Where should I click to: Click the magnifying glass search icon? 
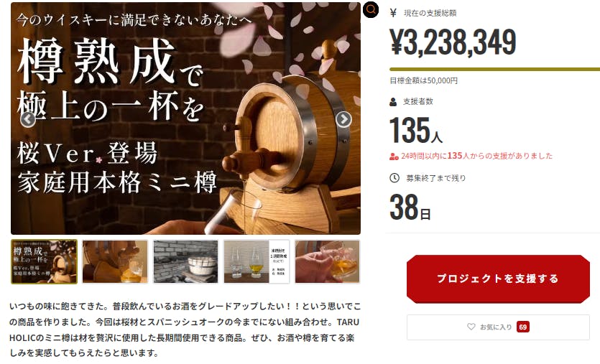click(x=371, y=9)
